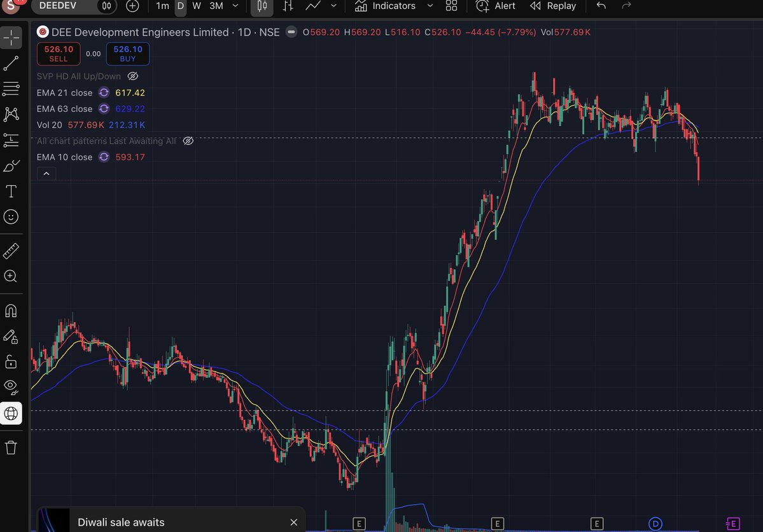Switch to the W weekly timeframe
Viewport: 763px width, 532px height.
[197, 6]
